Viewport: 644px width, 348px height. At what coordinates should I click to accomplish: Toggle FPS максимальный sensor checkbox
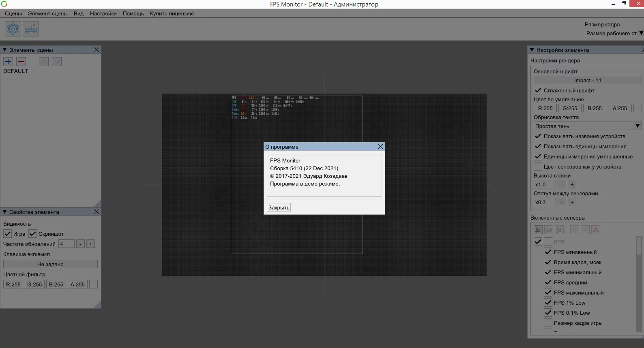click(548, 292)
